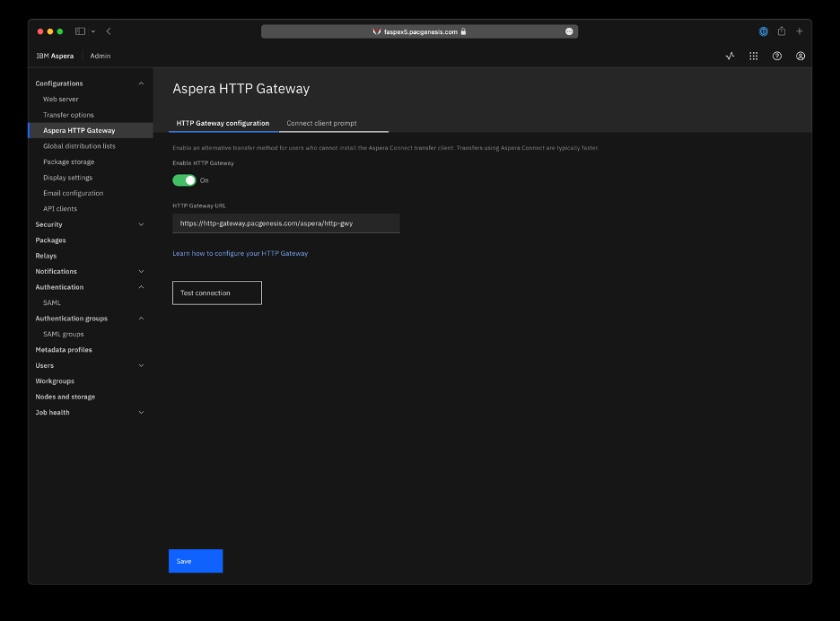This screenshot has width=840, height=621.
Task: Save the gateway configuration
Action: (196, 561)
